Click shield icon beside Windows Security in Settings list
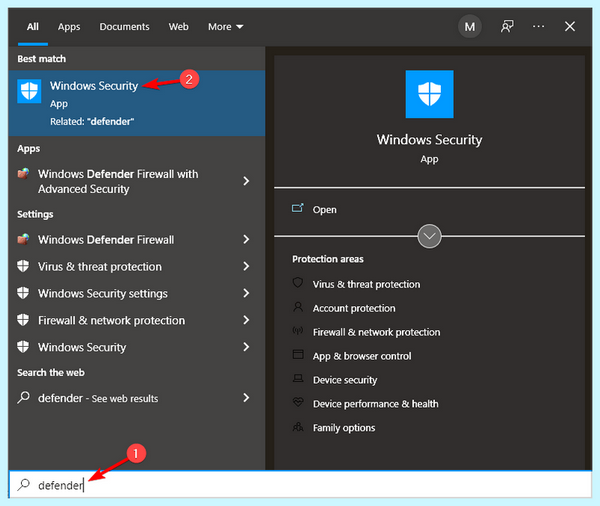This screenshot has width=600, height=506. click(23, 346)
